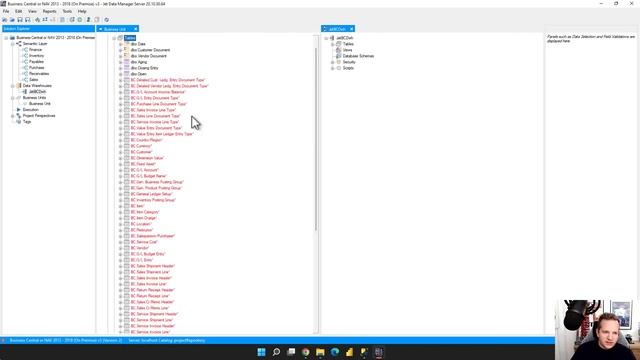Select Sales in Solution Explorer
This screenshot has height=360, width=640.
(33, 80)
